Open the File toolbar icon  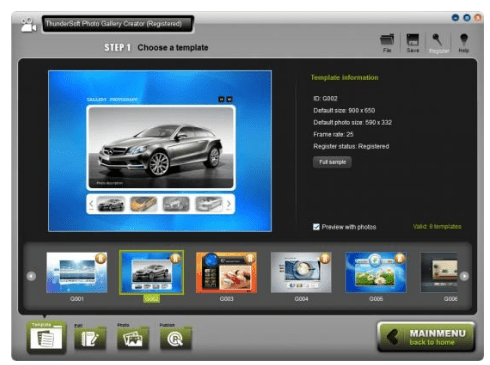387,43
